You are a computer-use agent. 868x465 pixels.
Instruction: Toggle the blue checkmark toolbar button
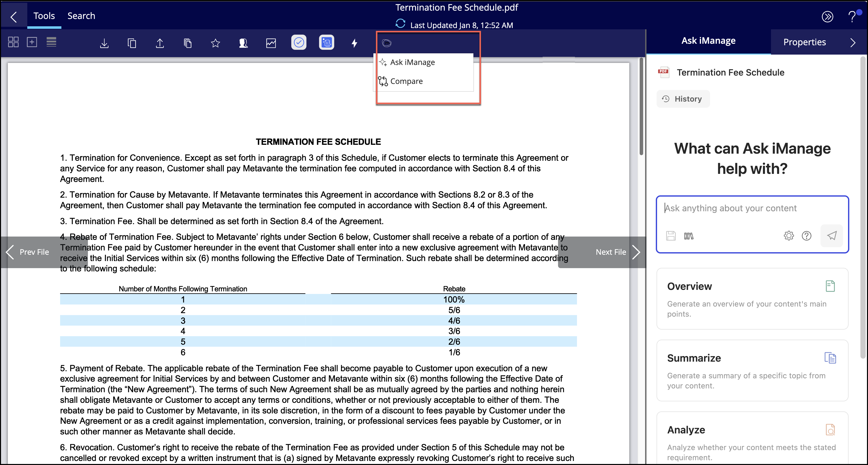coord(299,42)
